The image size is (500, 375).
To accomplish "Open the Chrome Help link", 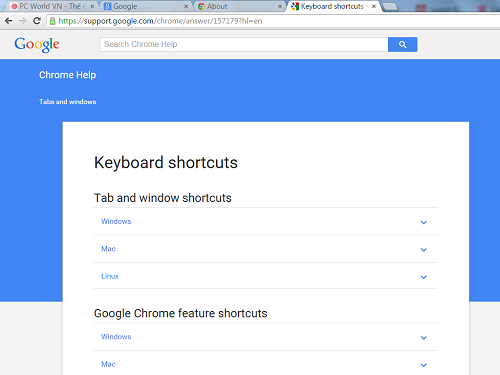I will [67, 75].
